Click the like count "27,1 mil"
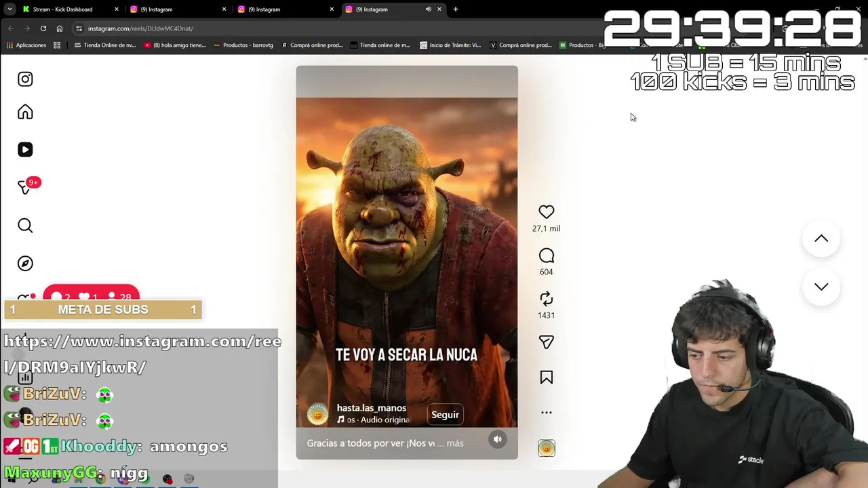The height and width of the screenshot is (488, 868). 546,228
